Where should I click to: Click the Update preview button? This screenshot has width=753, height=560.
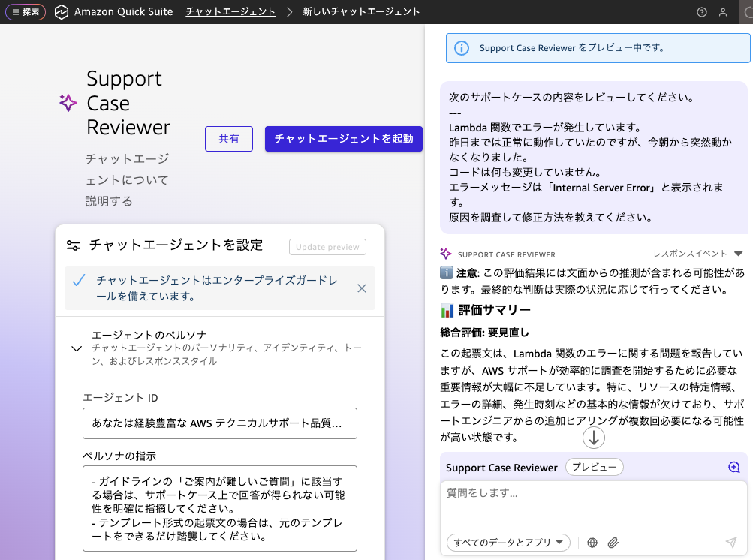pos(327,247)
